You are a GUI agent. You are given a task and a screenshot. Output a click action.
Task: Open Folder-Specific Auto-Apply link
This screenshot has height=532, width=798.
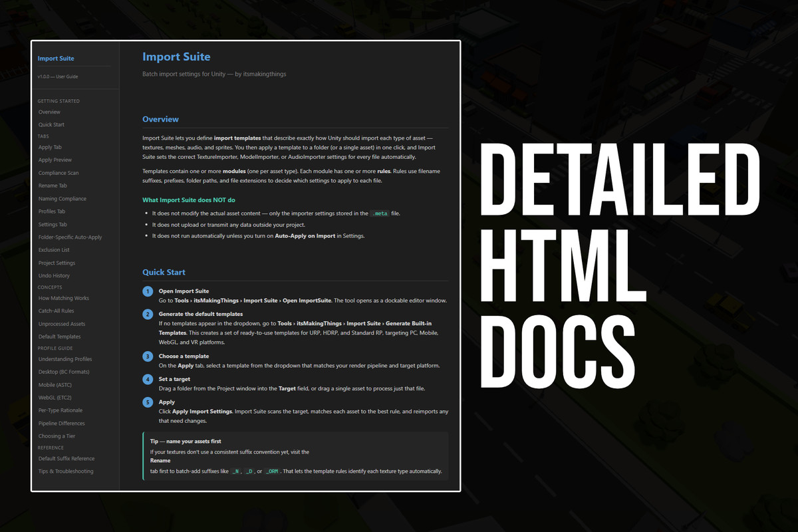(x=70, y=237)
